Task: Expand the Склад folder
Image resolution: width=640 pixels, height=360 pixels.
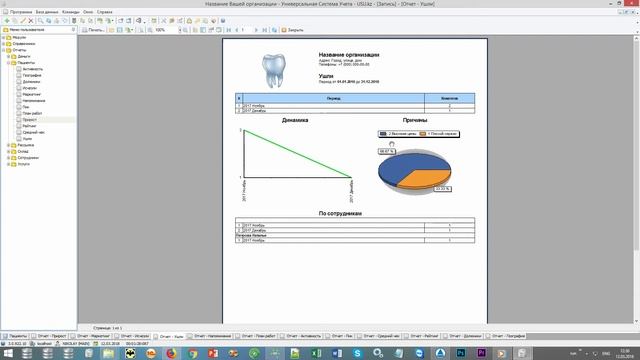Action: point(9,151)
